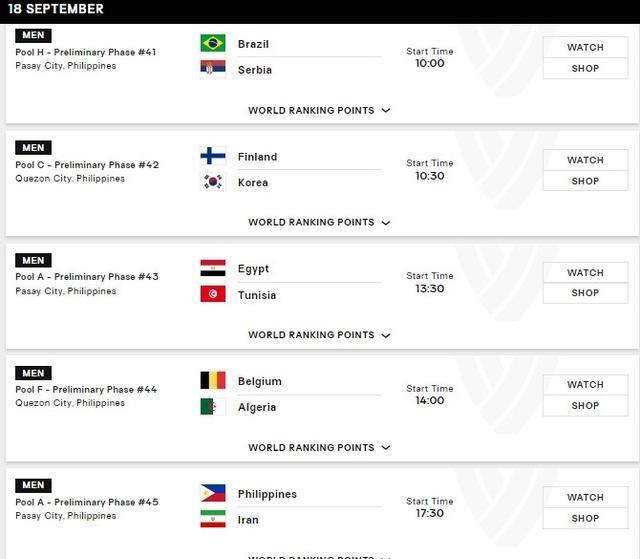Click the Algeria flag icon
Image resolution: width=640 pixels, height=559 pixels.
[x=212, y=407]
